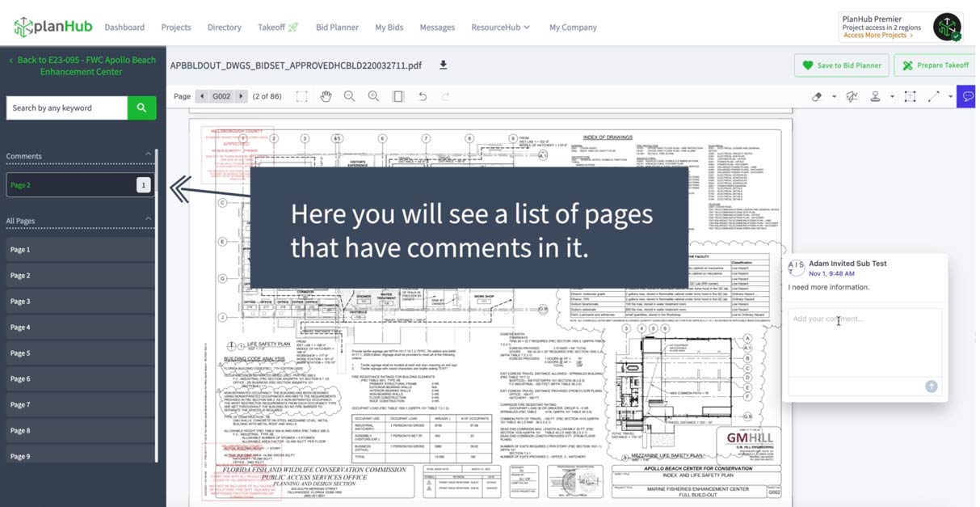
Task: Download the approved bid set PDF
Action: pyautogui.click(x=443, y=65)
